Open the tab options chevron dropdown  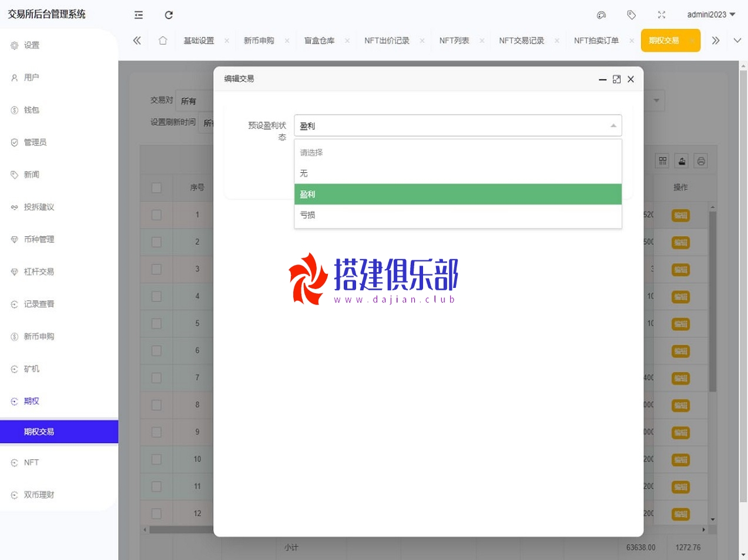click(x=737, y=41)
